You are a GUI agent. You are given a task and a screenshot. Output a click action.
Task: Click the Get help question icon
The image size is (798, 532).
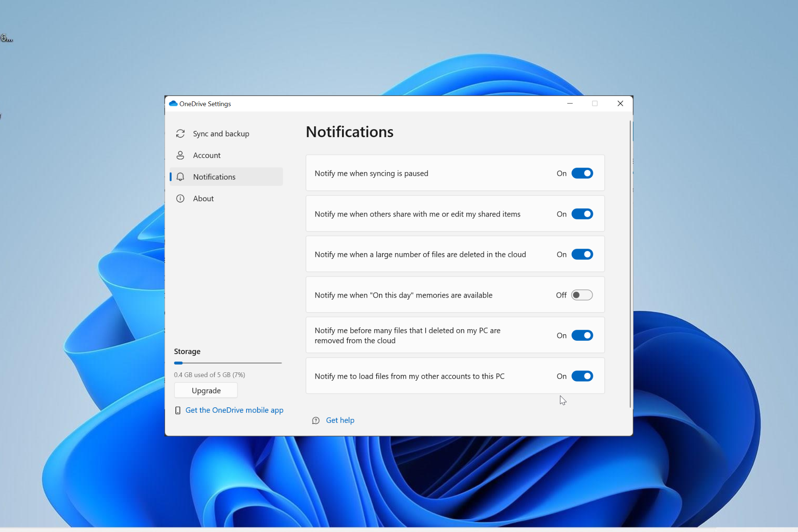coord(316,420)
